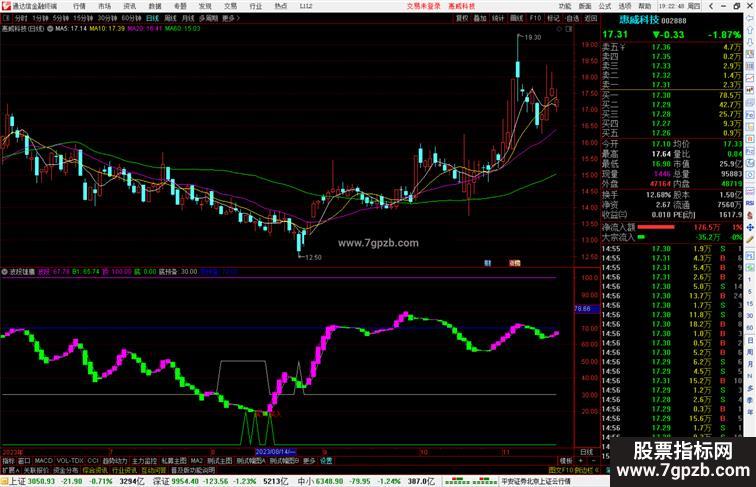Open the 资讯 menu
Viewport: 756px width, 487px height.
pos(129,6)
